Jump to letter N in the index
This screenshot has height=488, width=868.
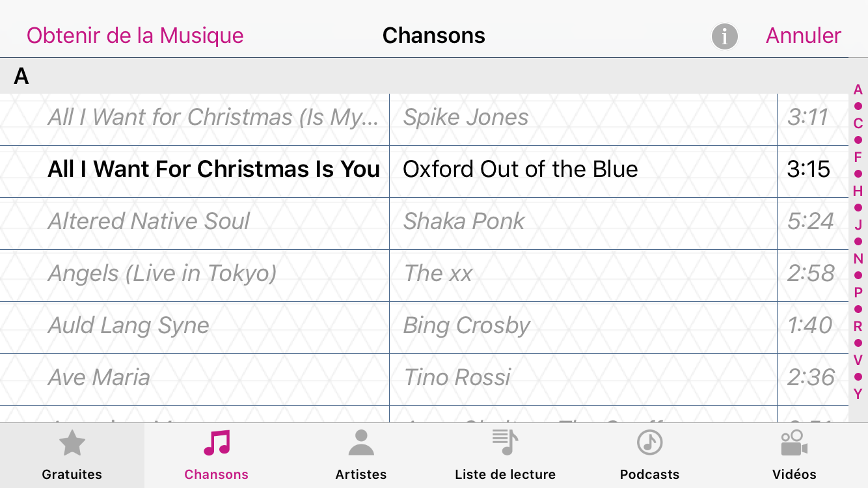pos(858,259)
